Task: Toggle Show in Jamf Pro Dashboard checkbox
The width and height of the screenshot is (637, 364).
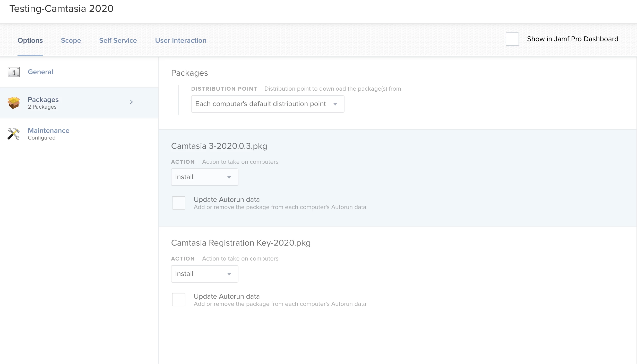Action: 512,39
